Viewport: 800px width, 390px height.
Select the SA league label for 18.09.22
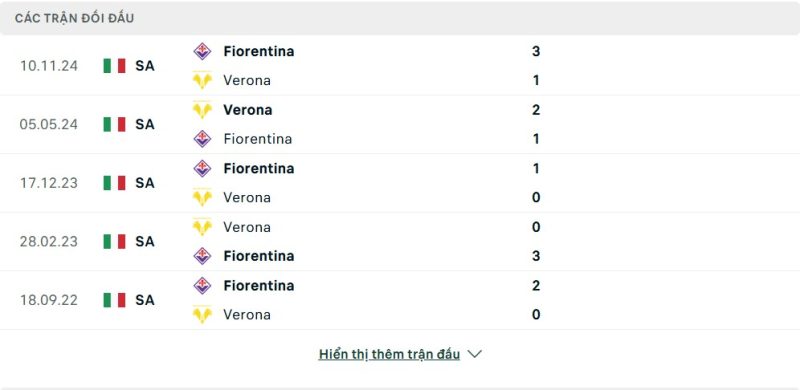click(145, 300)
